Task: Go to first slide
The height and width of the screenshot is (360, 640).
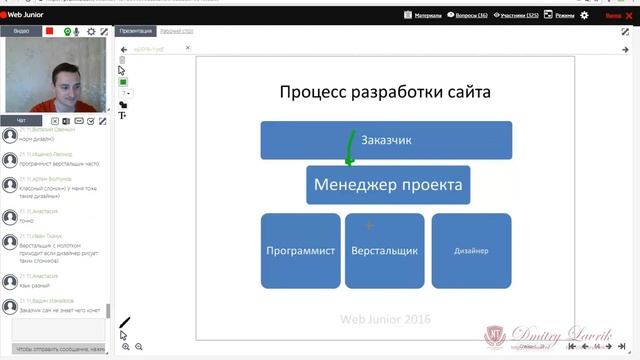Action: click(572, 346)
